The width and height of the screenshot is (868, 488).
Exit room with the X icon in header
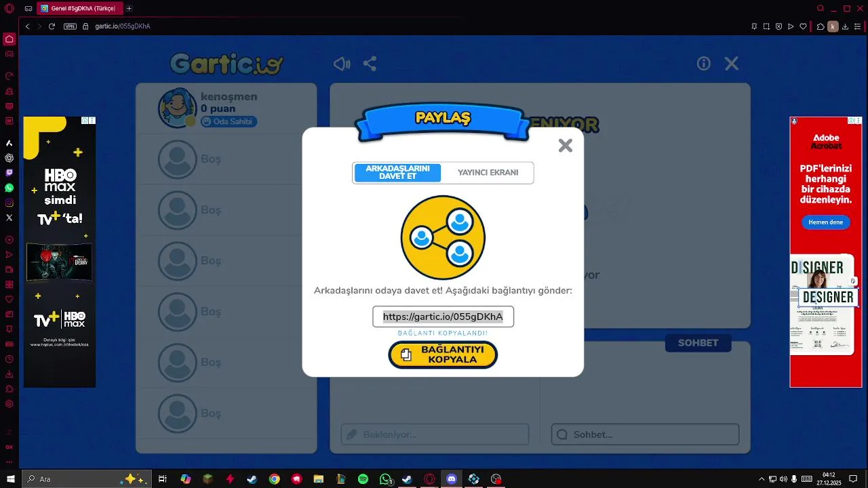click(732, 64)
